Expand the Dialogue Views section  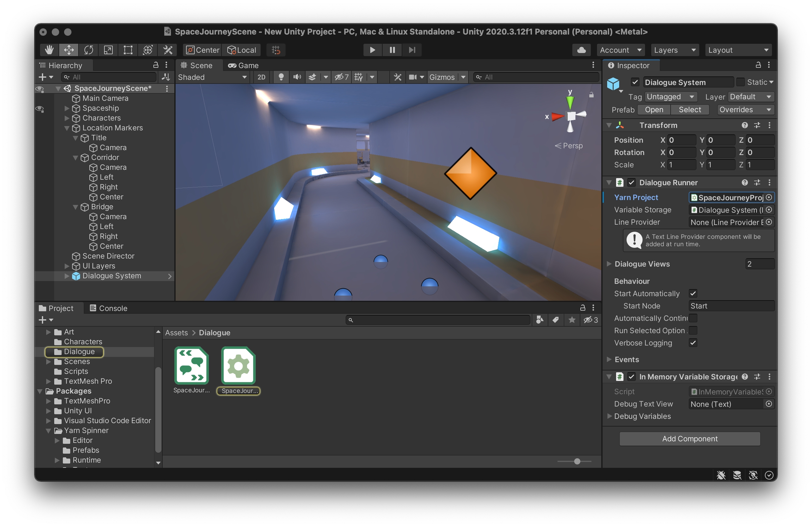point(609,264)
